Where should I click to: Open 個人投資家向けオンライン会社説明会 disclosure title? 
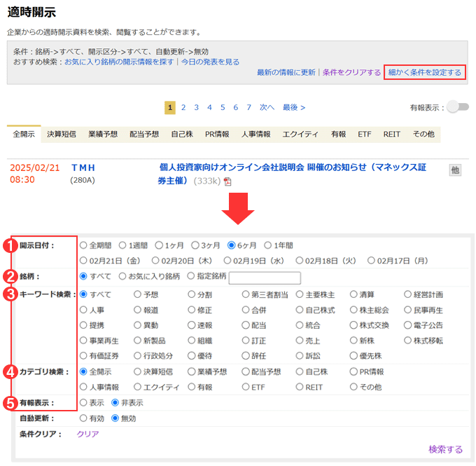[293, 174]
